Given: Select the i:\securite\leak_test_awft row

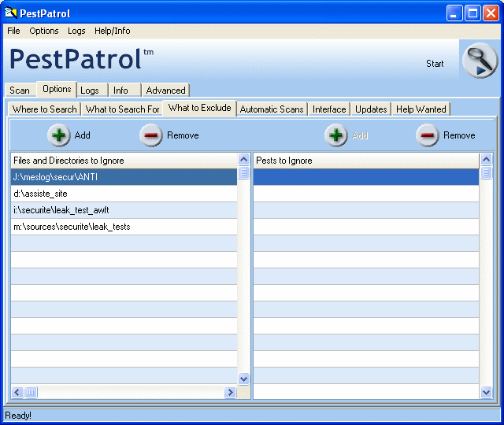Looking at the screenshot, I should tap(124, 210).
